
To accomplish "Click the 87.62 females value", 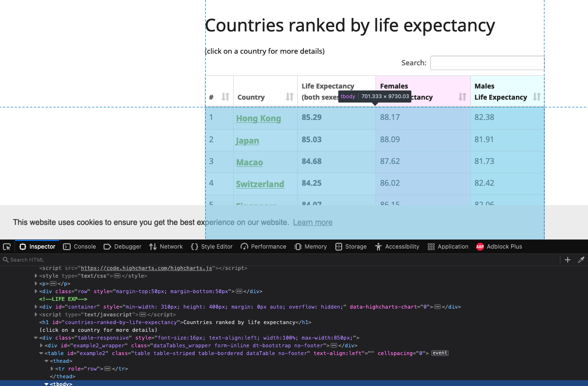I will 390,161.
